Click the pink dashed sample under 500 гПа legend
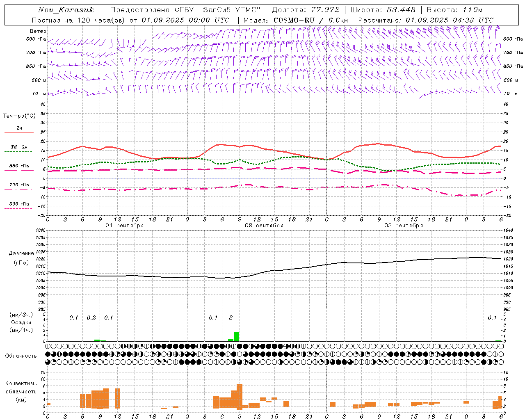This screenshot has height=420, width=525. coord(18,208)
